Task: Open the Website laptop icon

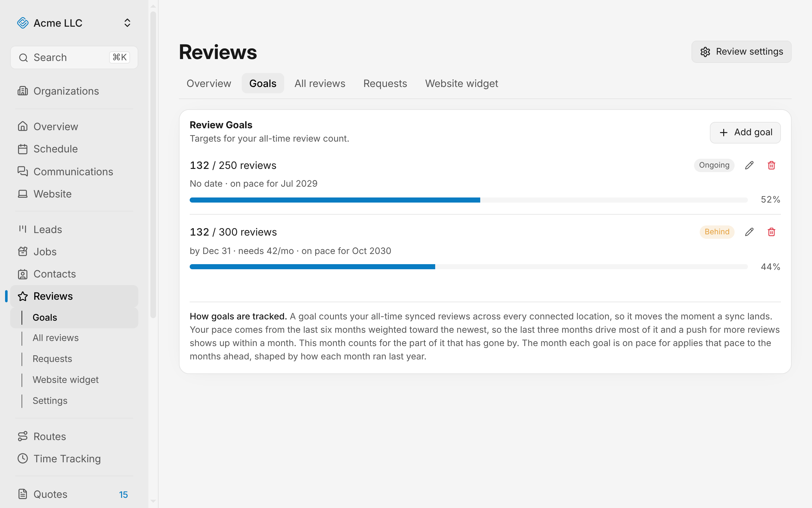Action: [x=23, y=194]
